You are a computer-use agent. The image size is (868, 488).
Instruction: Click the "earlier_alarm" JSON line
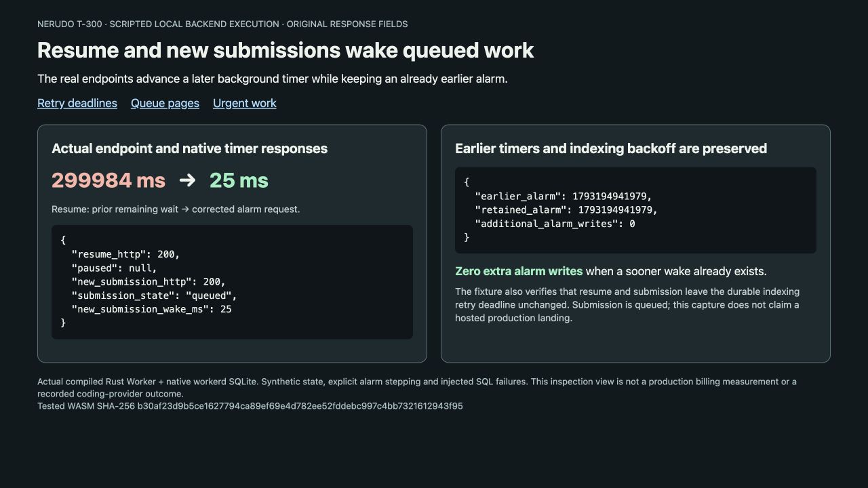(x=564, y=197)
